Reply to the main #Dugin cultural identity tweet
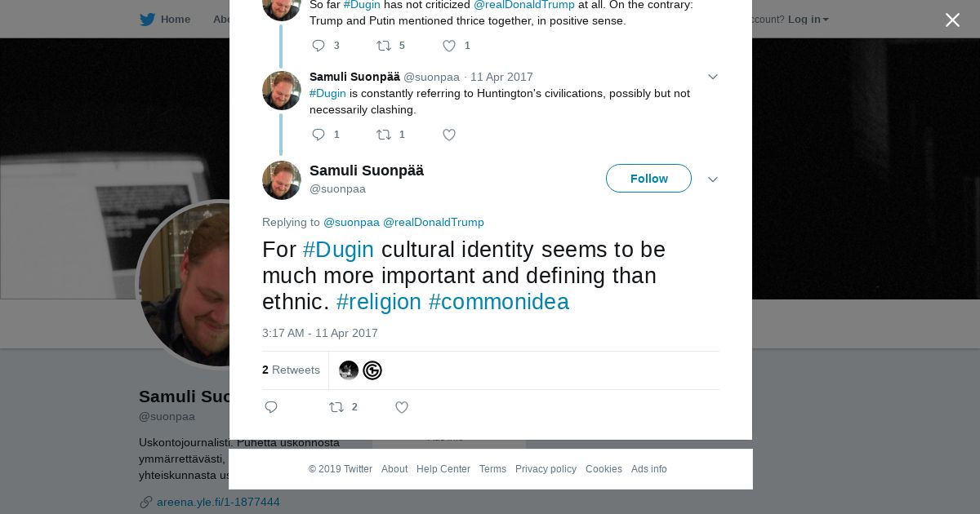The image size is (980, 514). (272, 407)
